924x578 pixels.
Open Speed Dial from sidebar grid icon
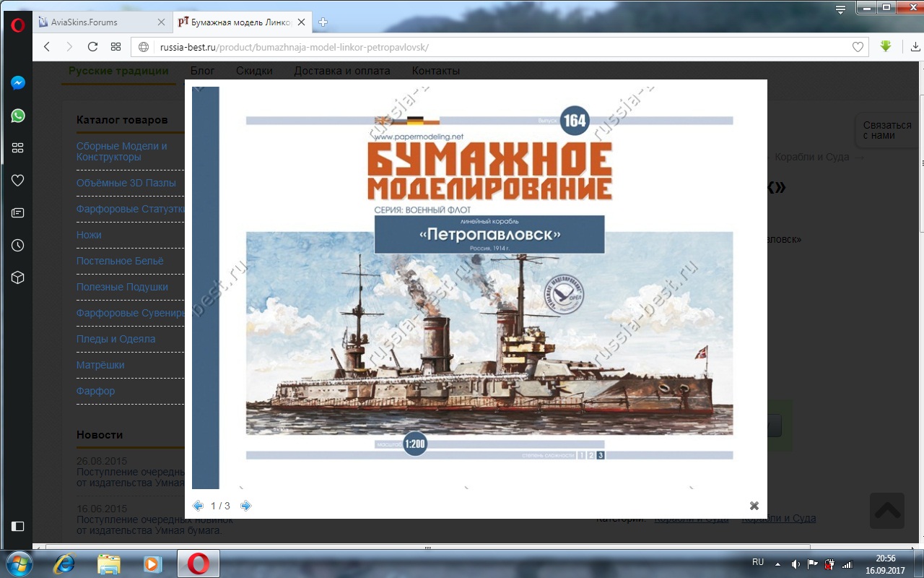click(18, 148)
